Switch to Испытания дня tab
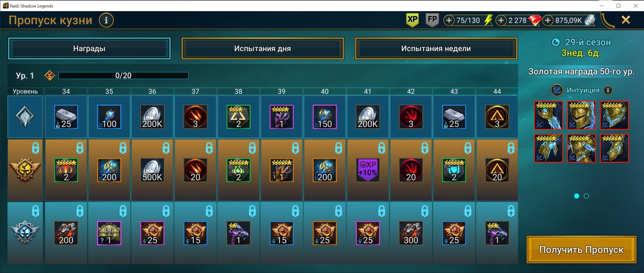 click(x=263, y=49)
